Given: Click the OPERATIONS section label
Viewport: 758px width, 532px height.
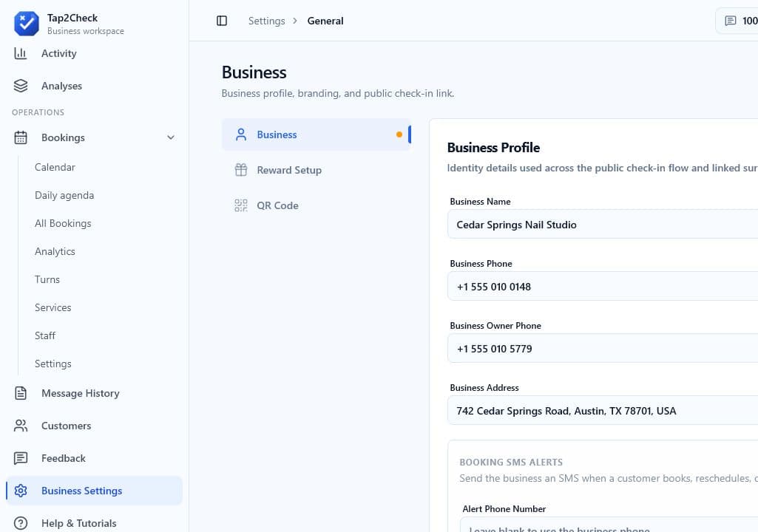Looking at the screenshot, I should (x=38, y=112).
